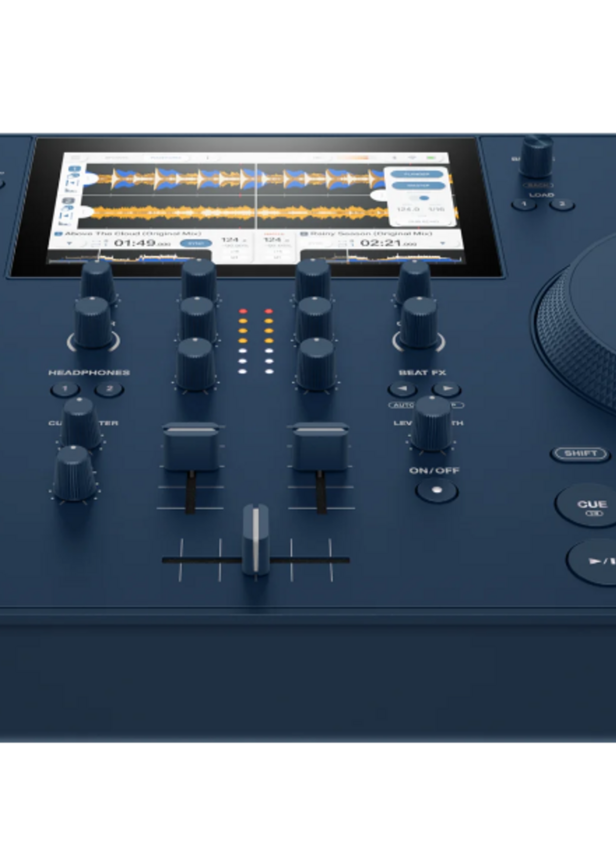This screenshot has height=863, width=616.
Task: Tap the 02:21 time display
Action: [x=388, y=243]
